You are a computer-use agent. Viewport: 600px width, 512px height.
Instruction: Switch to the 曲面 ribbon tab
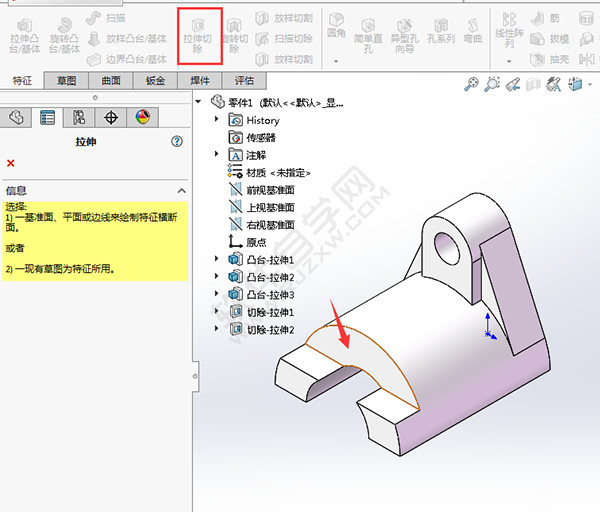[x=111, y=81]
